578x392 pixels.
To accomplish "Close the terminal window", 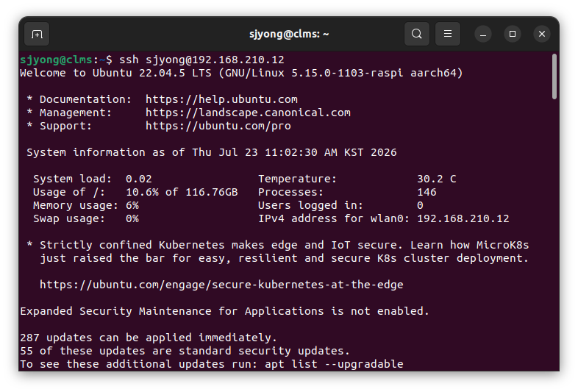I will click(x=542, y=35).
